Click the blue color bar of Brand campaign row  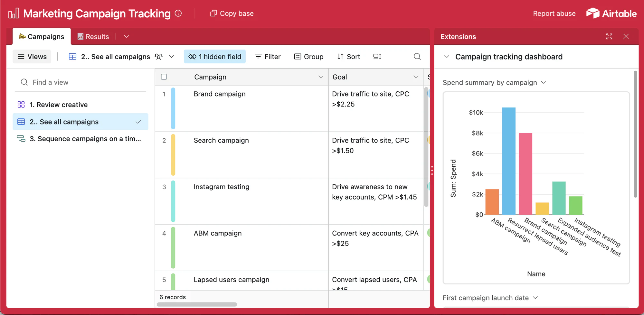pos(173,108)
